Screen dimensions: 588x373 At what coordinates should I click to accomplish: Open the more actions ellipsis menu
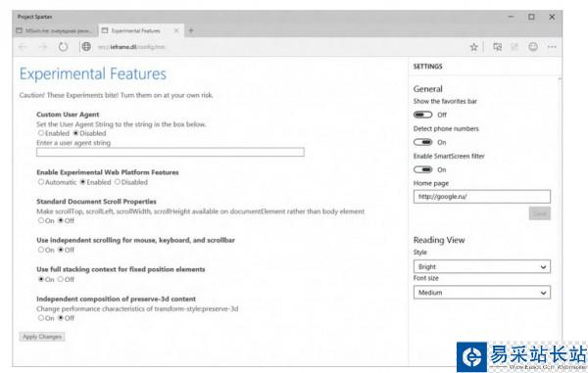pyautogui.click(x=552, y=47)
